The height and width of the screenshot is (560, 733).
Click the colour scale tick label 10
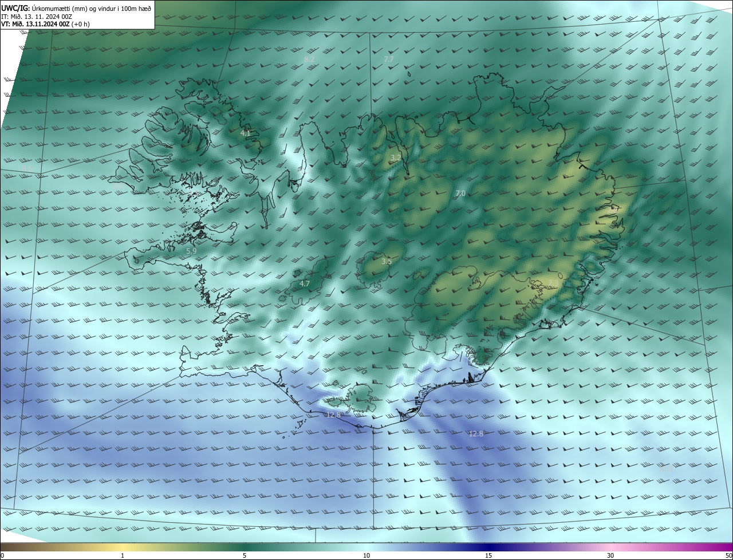click(366, 555)
